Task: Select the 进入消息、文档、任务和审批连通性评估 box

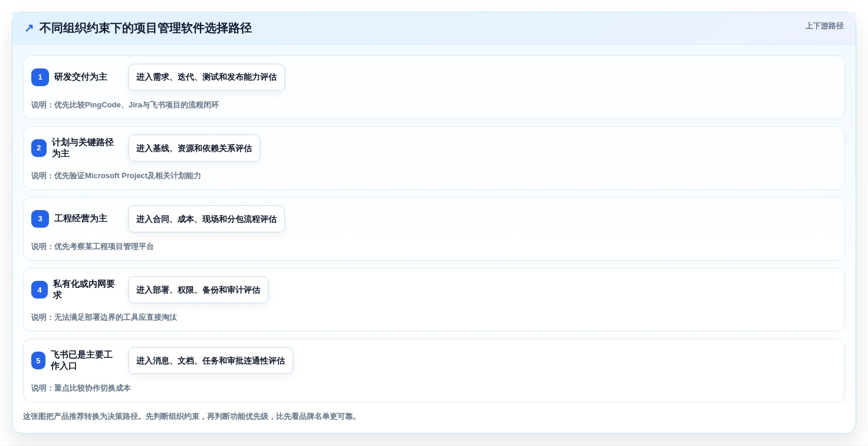Action: [211, 360]
